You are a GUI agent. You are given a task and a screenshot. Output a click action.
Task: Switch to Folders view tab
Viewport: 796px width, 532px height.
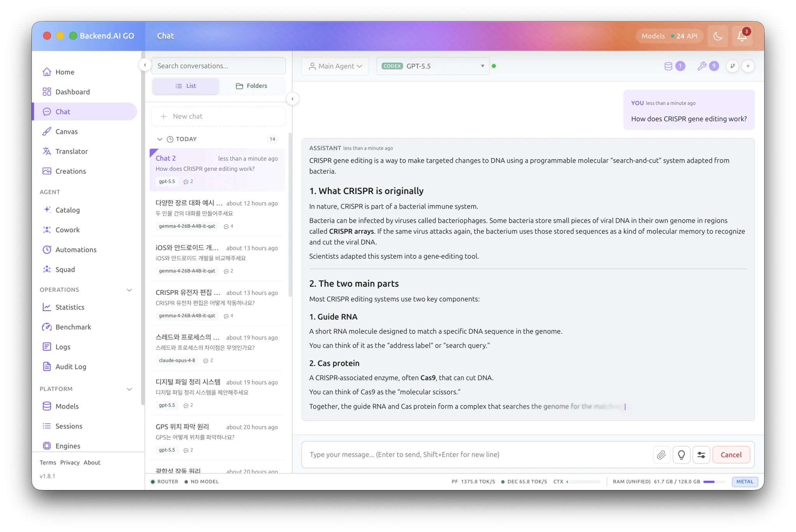coord(251,86)
